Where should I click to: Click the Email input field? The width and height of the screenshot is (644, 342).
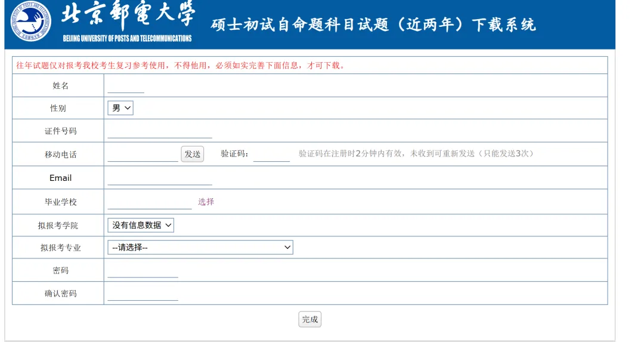coord(160,178)
